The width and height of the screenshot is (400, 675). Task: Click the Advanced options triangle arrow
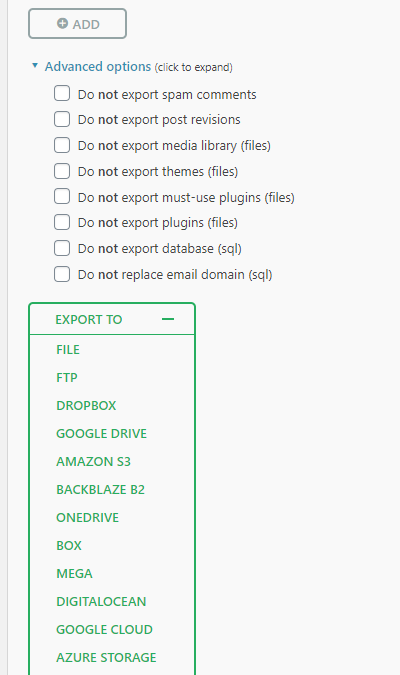coord(35,66)
